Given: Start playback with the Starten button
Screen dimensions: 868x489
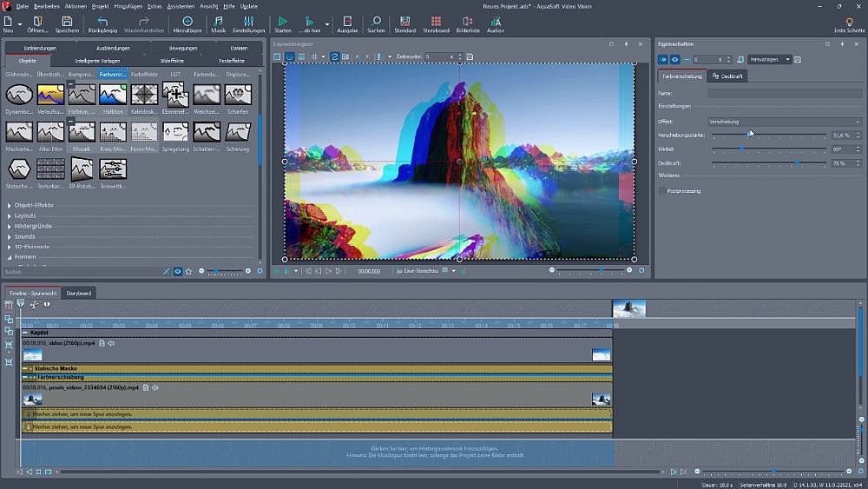Looking at the screenshot, I should pos(283,22).
